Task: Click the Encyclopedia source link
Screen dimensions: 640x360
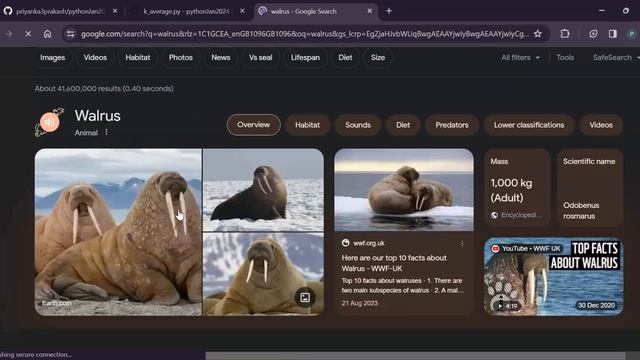Action: point(517,215)
